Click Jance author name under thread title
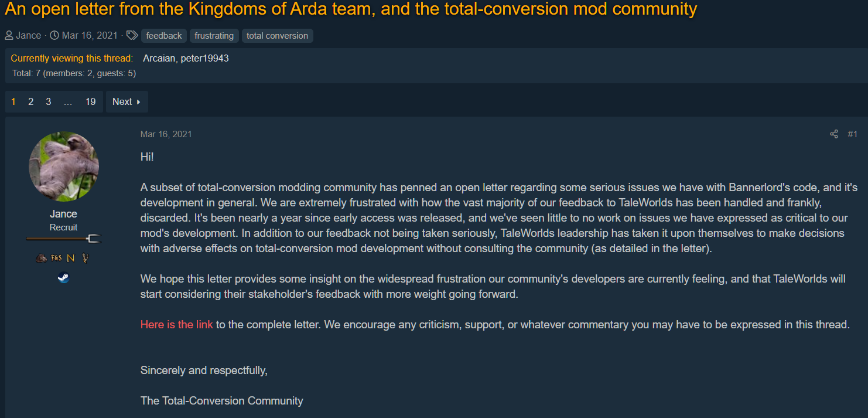 [29, 36]
